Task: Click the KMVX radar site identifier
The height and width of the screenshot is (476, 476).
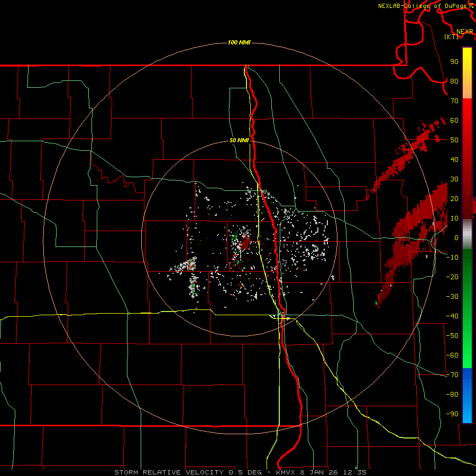Action: coord(286,472)
